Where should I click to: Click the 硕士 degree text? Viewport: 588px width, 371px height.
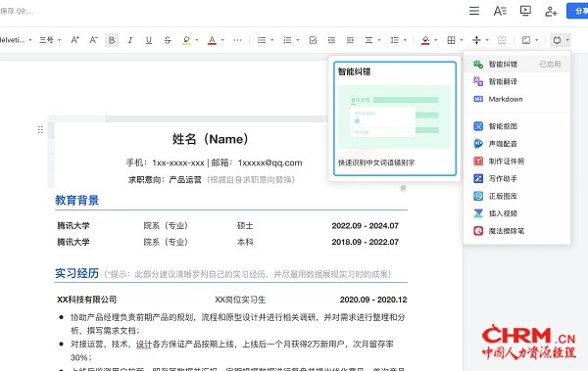tap(245, 225)
